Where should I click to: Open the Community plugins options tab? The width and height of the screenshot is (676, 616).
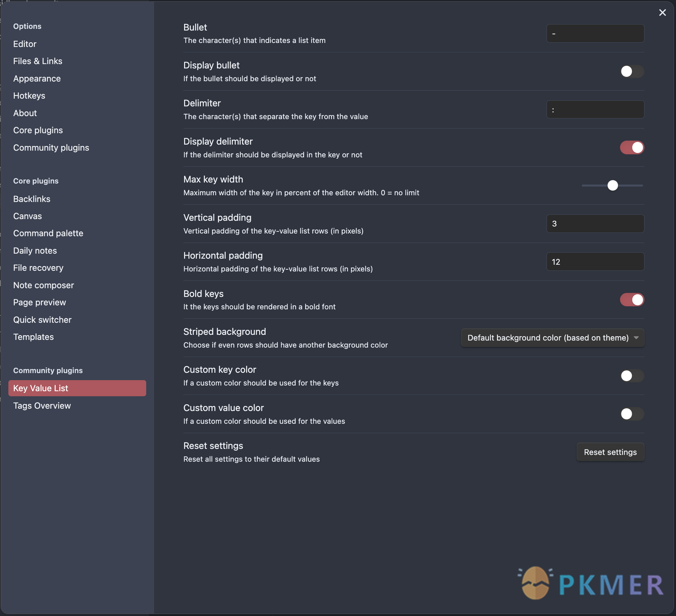click(51, 148)
